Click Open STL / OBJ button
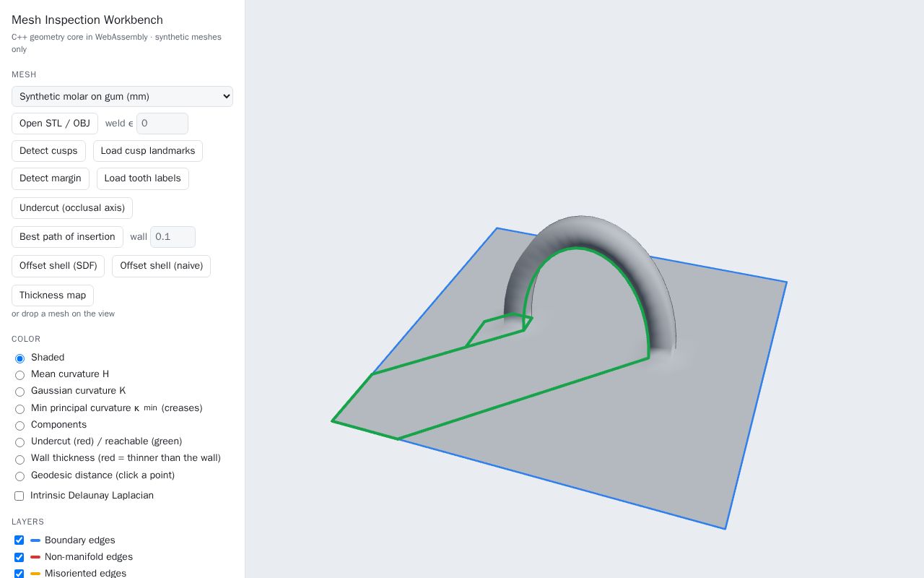Screen dimensions: 924x578 pyautogui.click(x=55, y=124)
